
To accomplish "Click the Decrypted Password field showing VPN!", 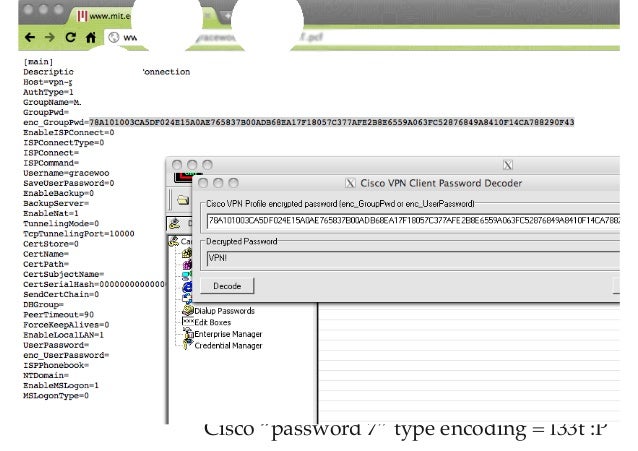I will click(x=413, y=258).
